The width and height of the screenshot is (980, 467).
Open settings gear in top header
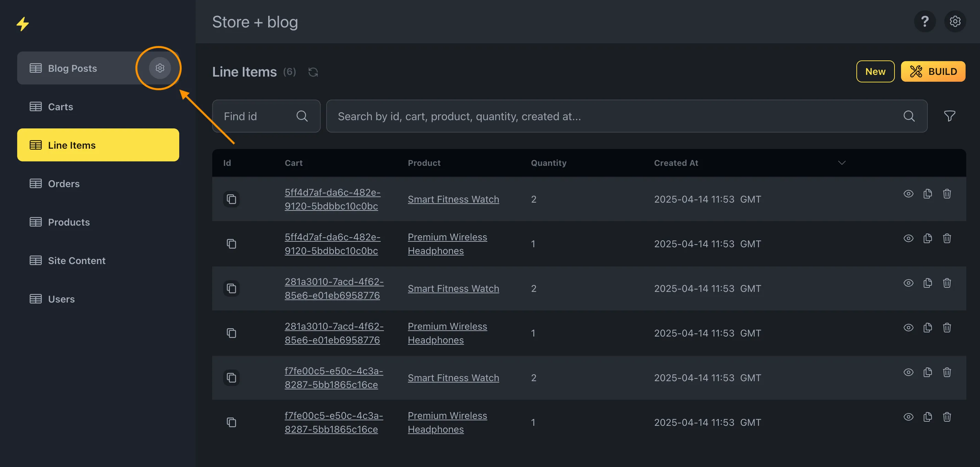[955, 22]
